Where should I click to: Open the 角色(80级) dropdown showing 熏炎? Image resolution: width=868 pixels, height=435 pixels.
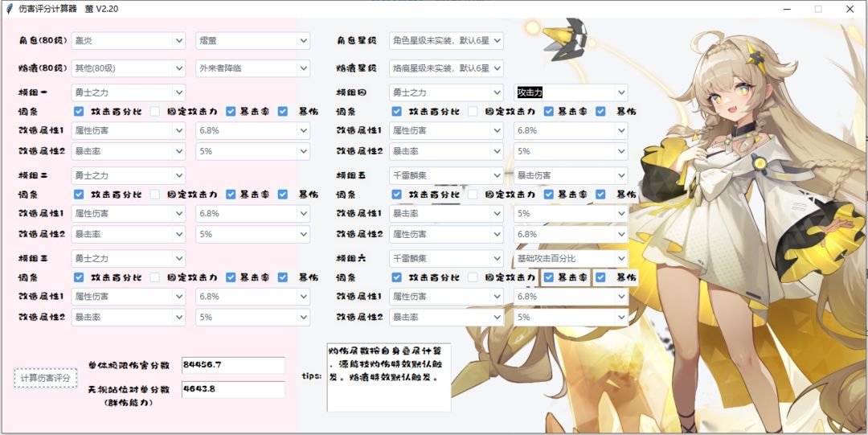pyautogui.click(x=129, y=40)
